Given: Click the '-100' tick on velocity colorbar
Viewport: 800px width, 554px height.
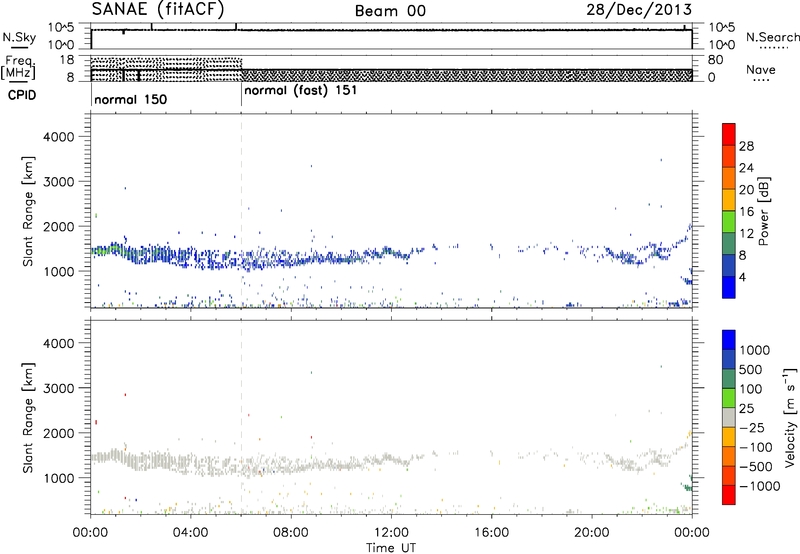Looking at the screenshot, I should tap(756, 447).
